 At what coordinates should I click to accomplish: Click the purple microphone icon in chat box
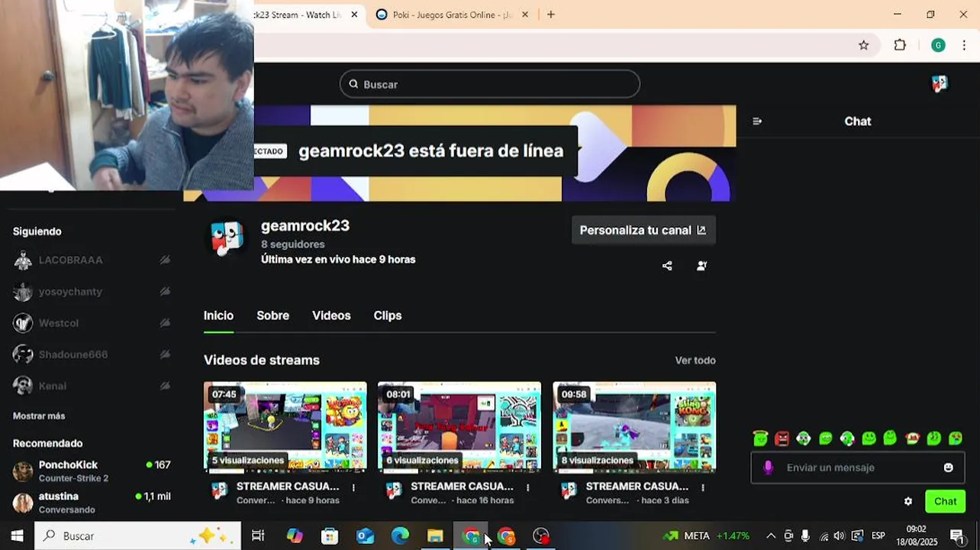tap(769, 467)
